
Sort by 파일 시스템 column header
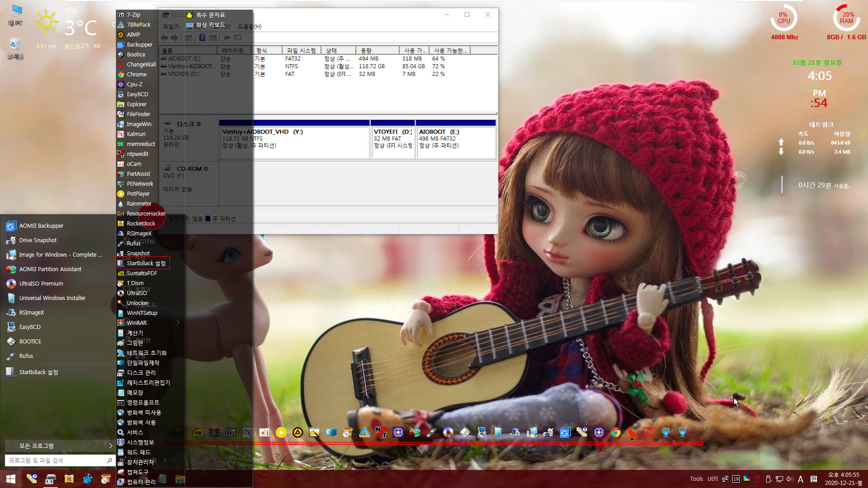coord(302,51)
